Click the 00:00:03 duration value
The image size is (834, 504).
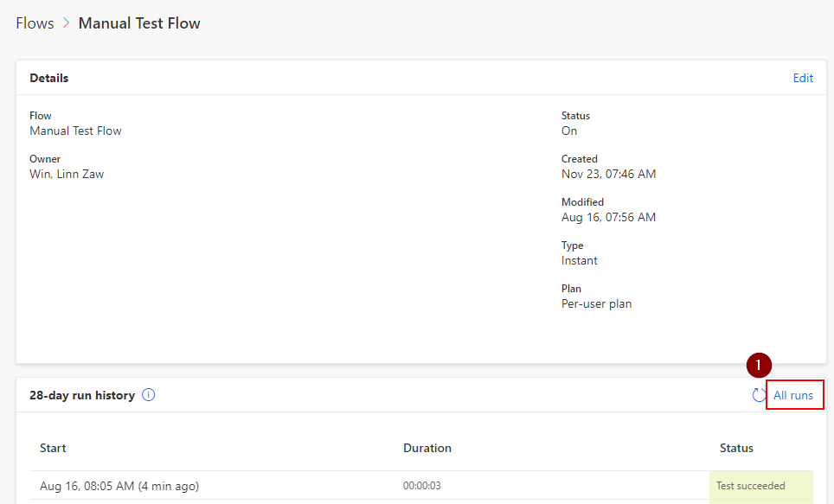(x=421, y=486)
